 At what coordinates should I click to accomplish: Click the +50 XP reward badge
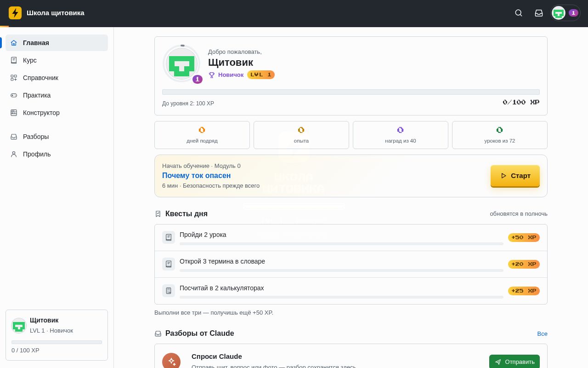(x=524, y=237)
